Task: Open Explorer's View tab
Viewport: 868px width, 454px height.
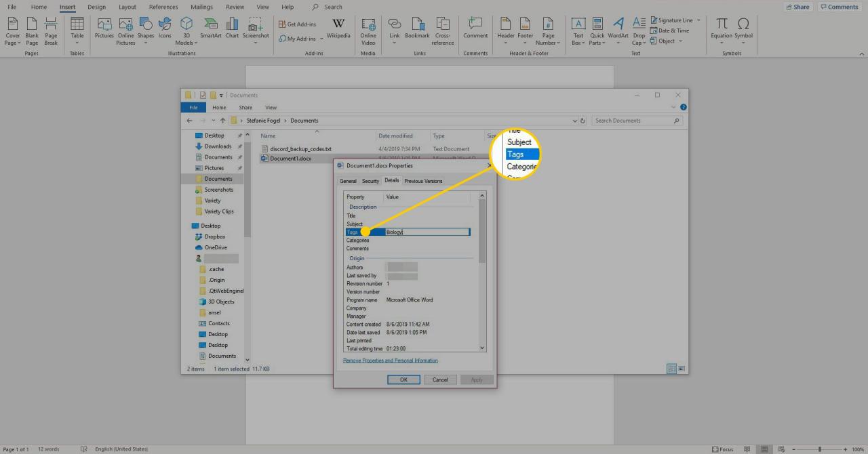Action: pyautogui.click(x=271, y=107)
